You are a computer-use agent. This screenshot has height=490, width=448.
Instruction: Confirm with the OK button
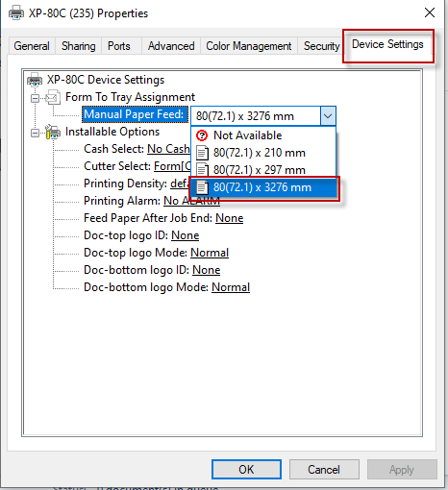[x=246, y=470]
